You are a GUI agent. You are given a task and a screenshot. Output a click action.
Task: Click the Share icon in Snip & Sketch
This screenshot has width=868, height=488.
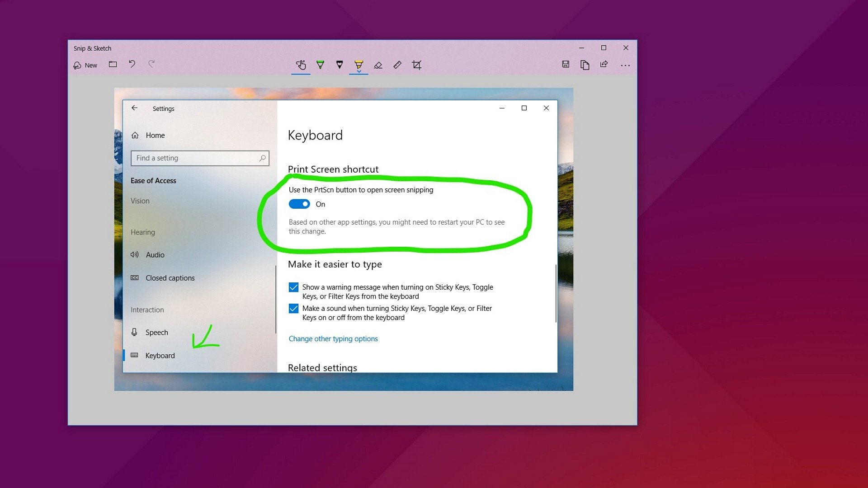point(604,64)
